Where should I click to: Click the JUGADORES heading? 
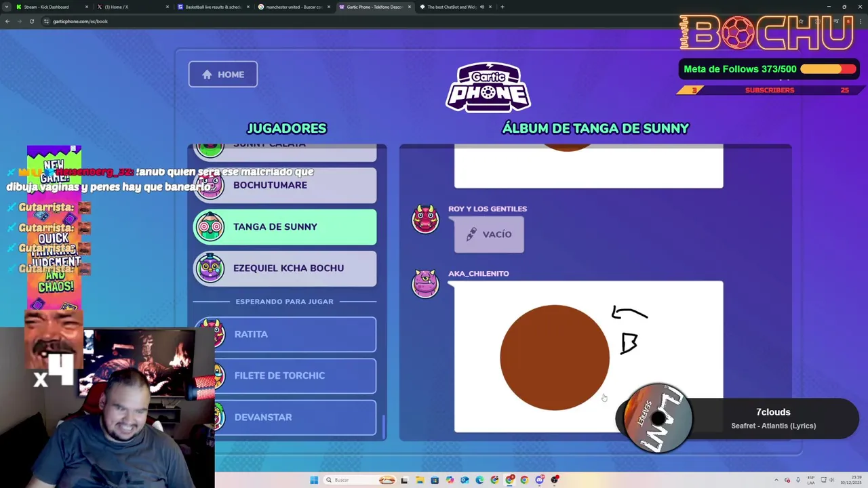287,128
